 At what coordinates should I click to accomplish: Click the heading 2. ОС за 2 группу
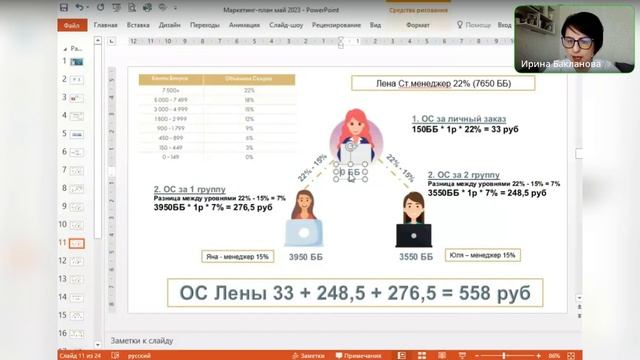pyautogui.click(x=464, y=175)
